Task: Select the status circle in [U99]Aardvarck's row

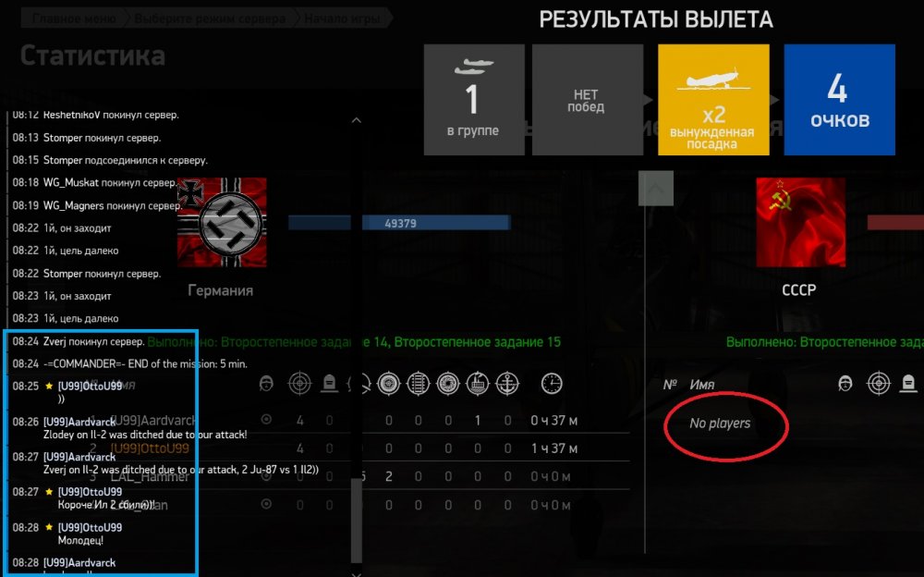Action: click(266, 420)
